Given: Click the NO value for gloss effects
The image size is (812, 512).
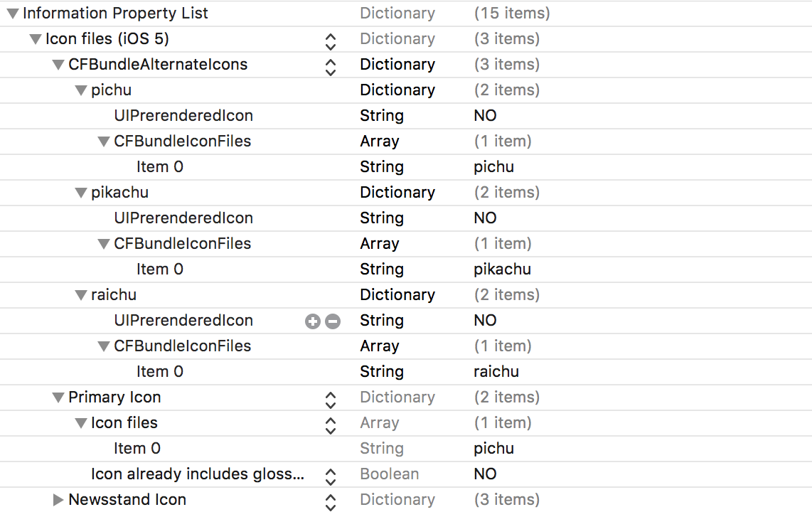Looking at the screenshot, I should (485, 474).
